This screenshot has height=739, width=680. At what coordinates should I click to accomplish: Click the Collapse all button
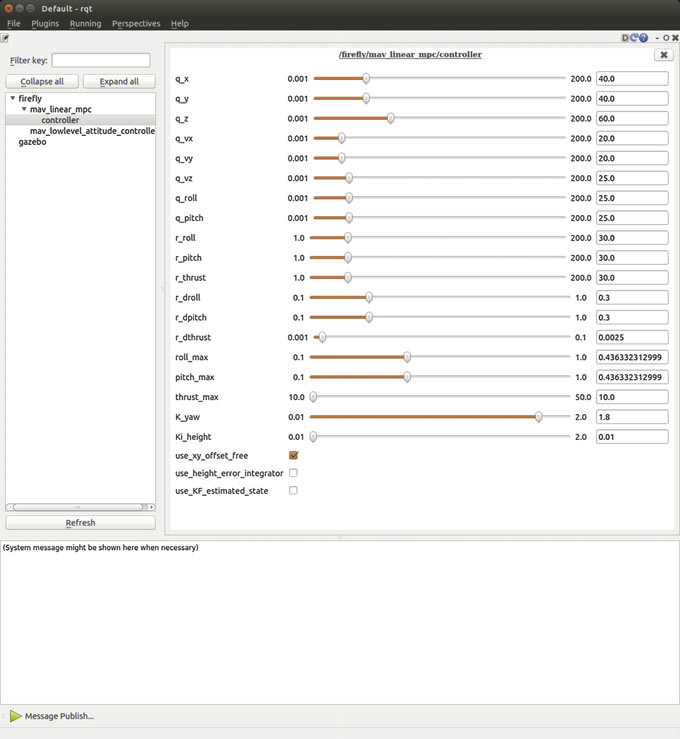[x=42, y=82]
